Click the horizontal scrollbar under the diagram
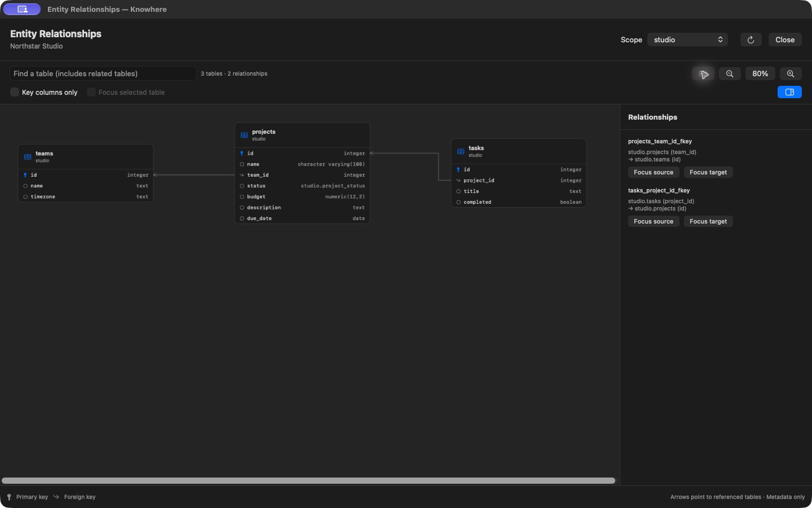The image size is (812, 508). [308, 481]
